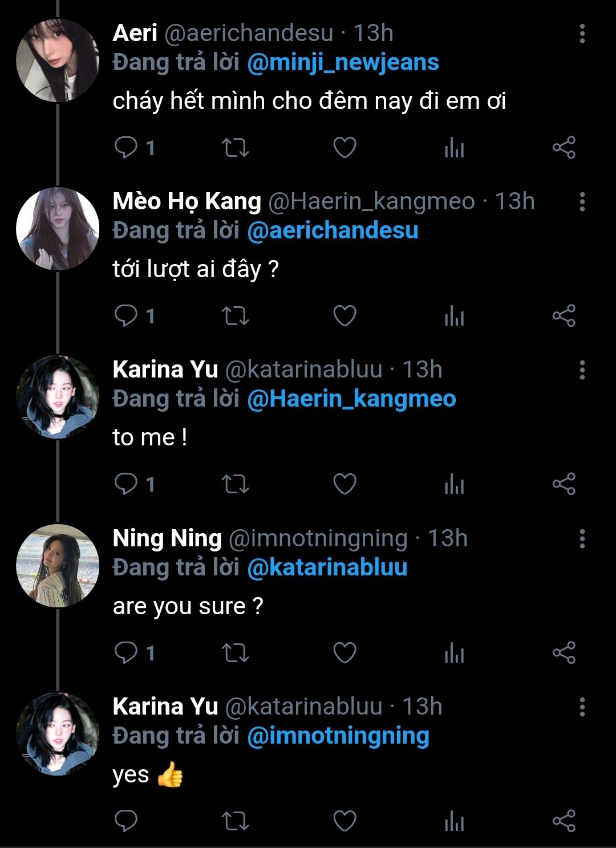The height and width of the screenshot is (848, 616).
Task: Open more options on Mèo Họ Kang's tweet
Action: (582, 202)
